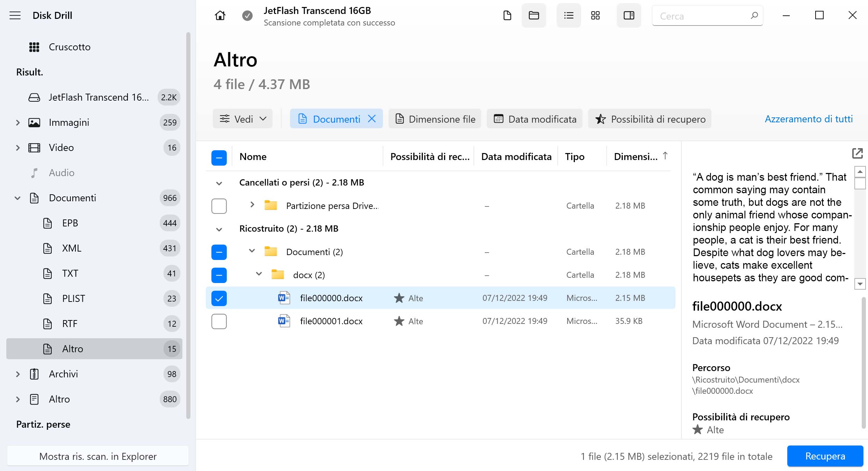Select the PLIST document type

tap(94, 298)
